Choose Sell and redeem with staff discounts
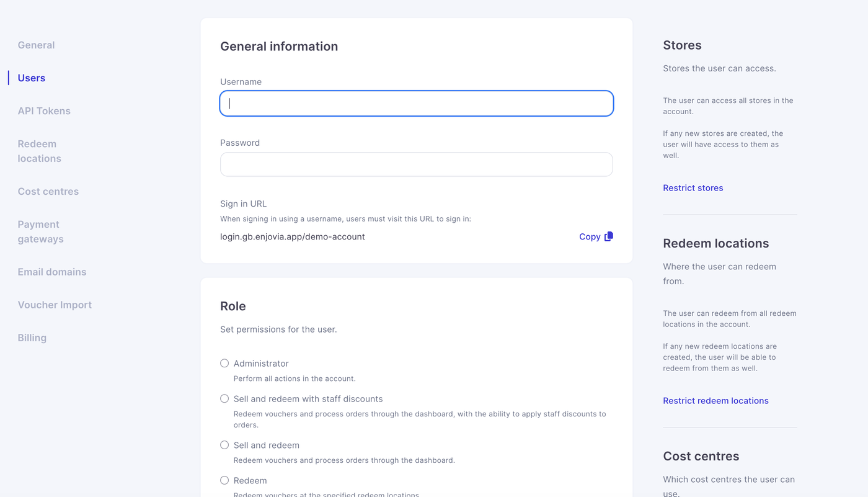This screenshot has width=868, height=497. coord(224,399)
